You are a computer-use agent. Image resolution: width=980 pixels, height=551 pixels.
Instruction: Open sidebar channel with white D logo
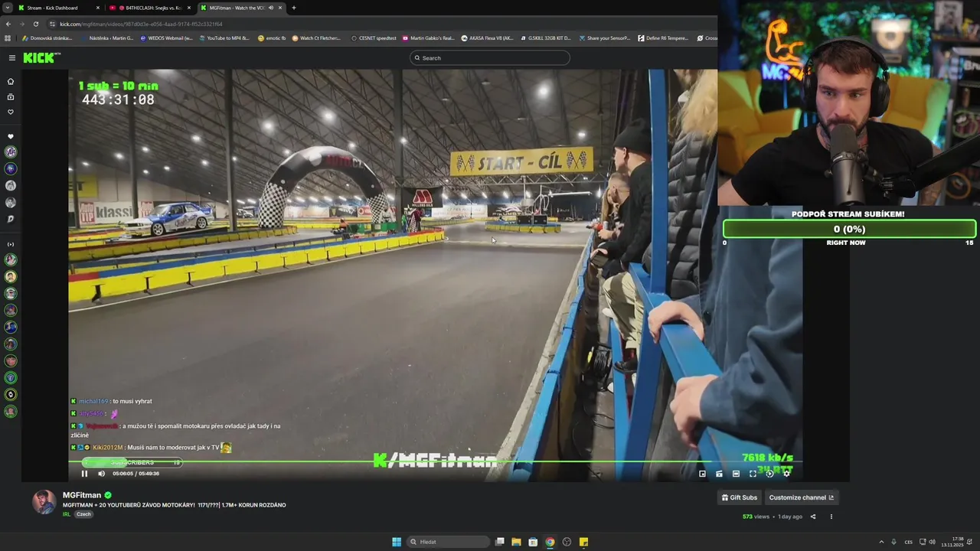[x=11, y=219]
